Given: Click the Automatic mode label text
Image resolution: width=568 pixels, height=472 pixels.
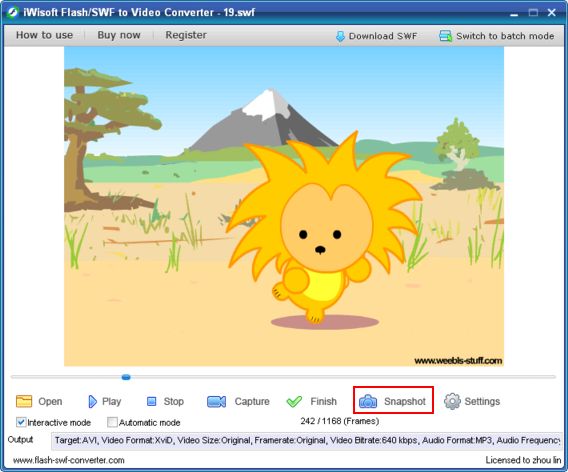Looking at the screenshot, I should click(x=150, y=423).
